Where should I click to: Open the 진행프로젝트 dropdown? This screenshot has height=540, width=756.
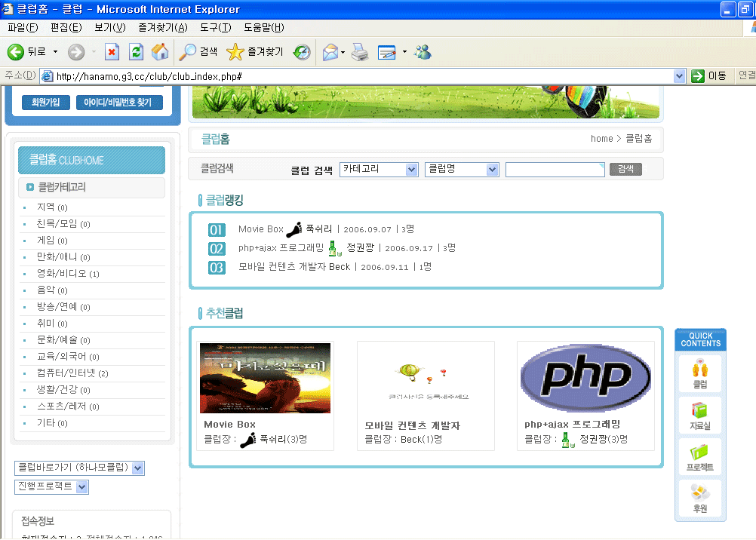[82, 487]
